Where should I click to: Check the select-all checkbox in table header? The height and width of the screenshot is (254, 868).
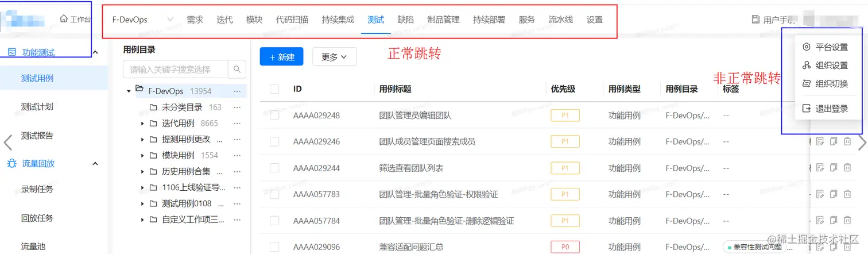(274, 89)
